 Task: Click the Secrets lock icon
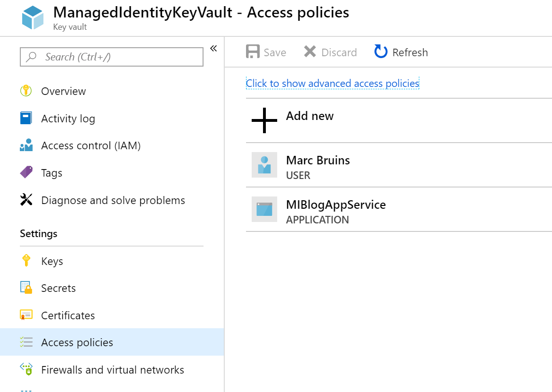[26, 288]
